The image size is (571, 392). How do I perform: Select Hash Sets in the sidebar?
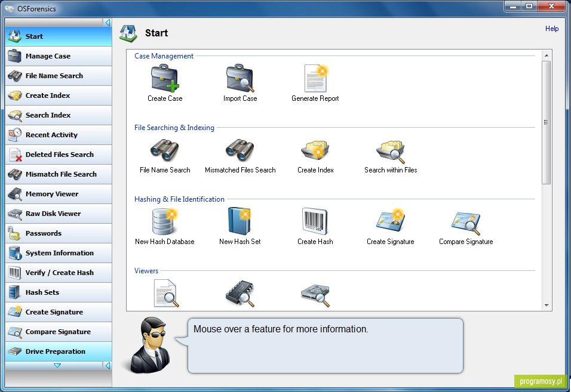coord(59,292)
